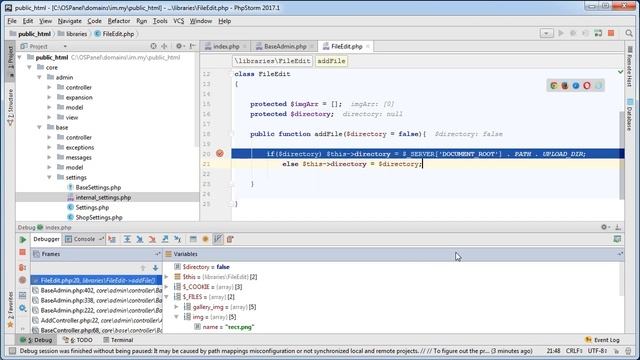Click the Force Step Into red arrow icon
The width and height of the screenshot is (640, 360).
pos(152,240)
